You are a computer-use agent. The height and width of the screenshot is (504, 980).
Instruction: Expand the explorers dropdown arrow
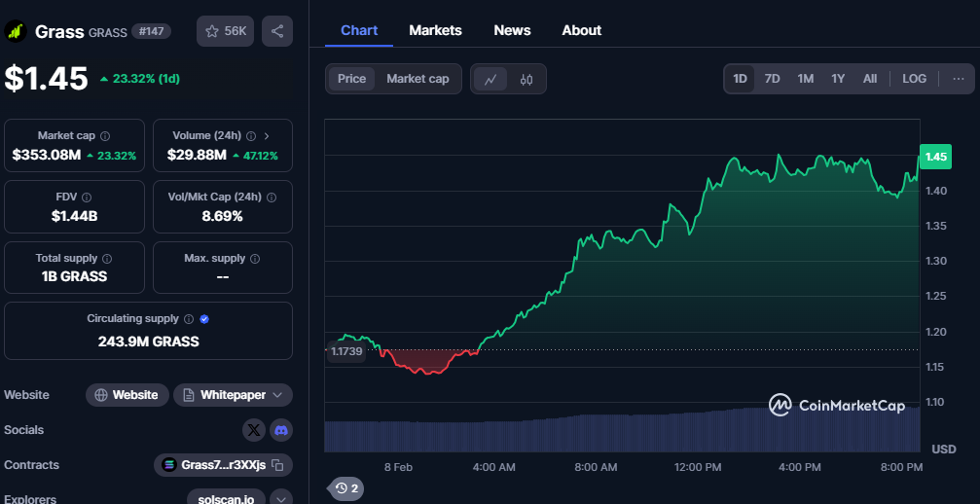pos(280,499)
